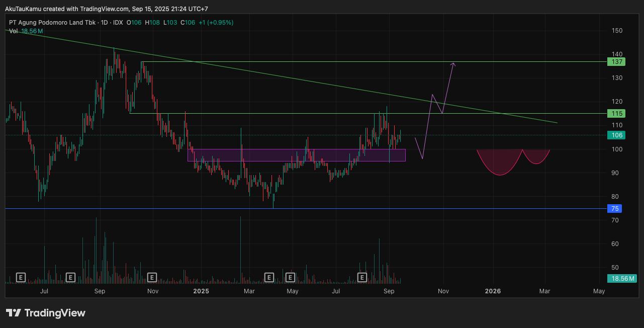Select the green 137 price label
Viewport: 644px width, 328px height.
point(616,62)
